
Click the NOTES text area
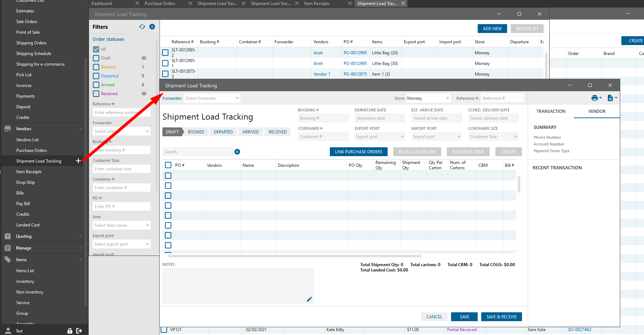pos(238,286)
